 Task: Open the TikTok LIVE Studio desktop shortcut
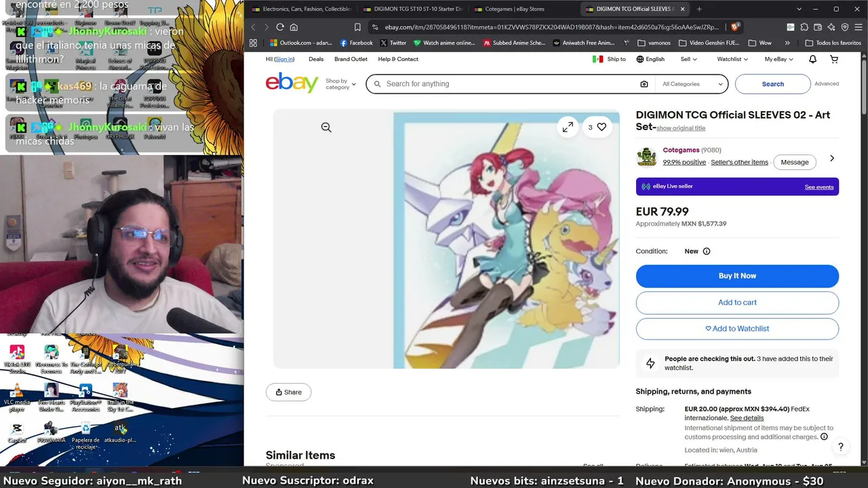[x=17, y=359]
